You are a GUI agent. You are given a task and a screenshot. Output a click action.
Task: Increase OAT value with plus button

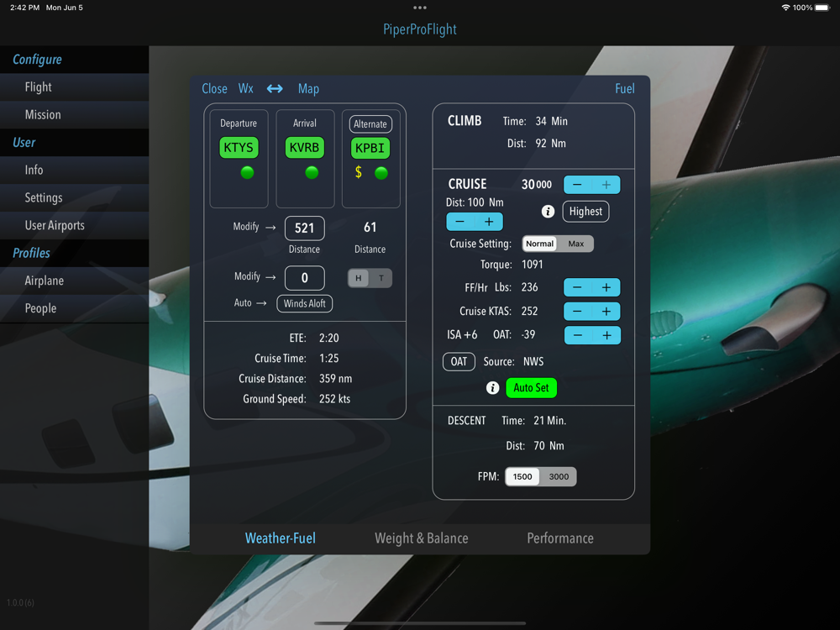click(x=606, y=335)
